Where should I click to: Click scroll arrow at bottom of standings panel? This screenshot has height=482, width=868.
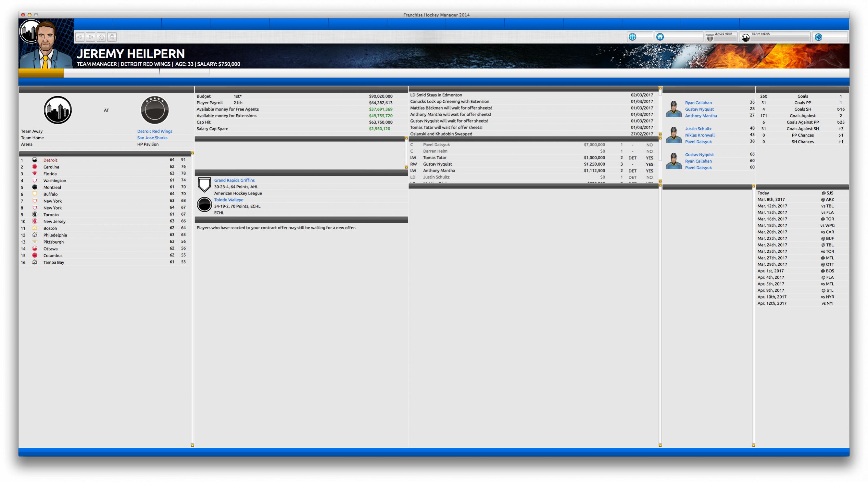193,446
